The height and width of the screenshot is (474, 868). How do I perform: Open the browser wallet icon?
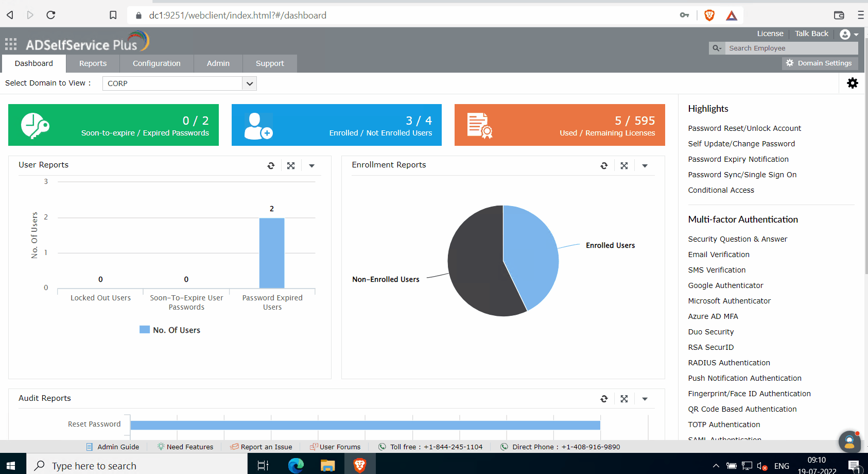click(x=839, y=15)
